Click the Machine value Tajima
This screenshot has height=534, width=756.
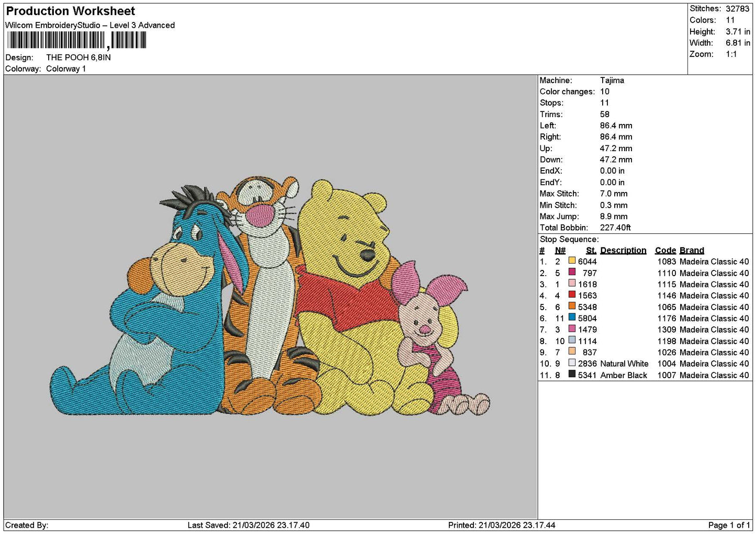(x=612, y=81)
